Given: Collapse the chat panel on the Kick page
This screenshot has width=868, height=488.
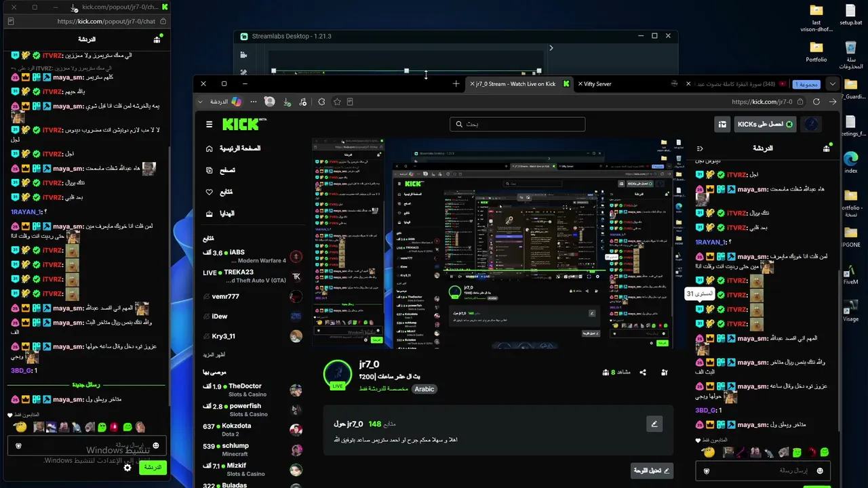Looking at the screenshot, I should (700, 148).
